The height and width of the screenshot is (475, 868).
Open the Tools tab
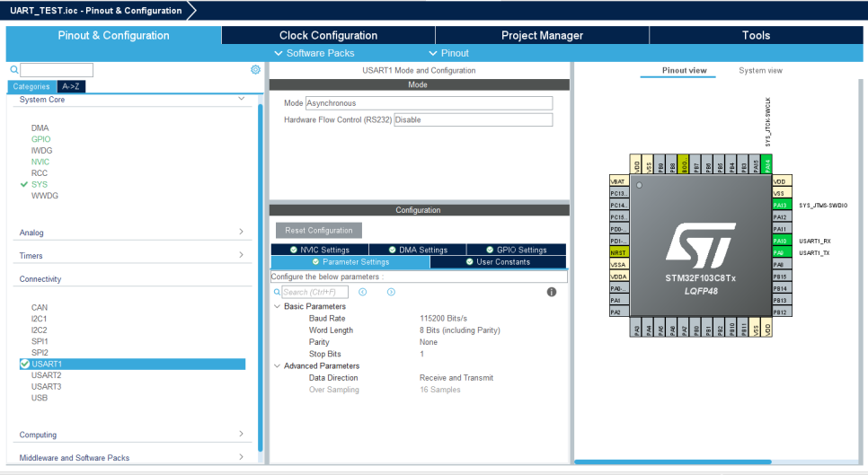point(757,35)
